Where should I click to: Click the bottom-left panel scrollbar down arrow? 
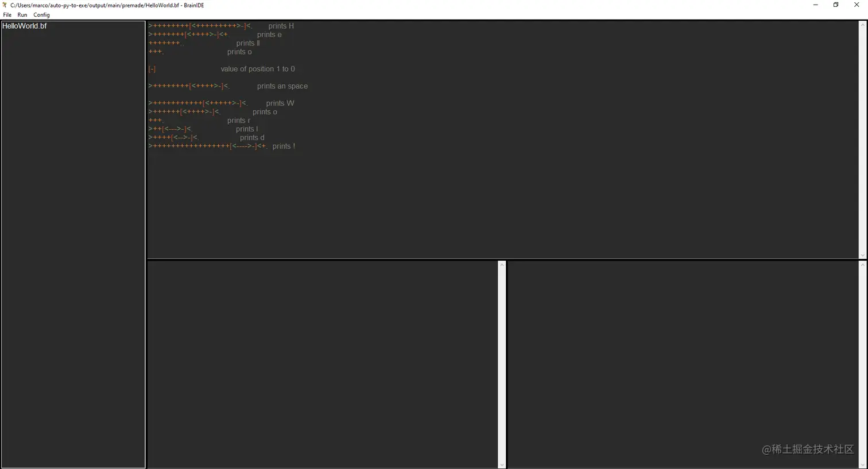click(x=502, y=464)
